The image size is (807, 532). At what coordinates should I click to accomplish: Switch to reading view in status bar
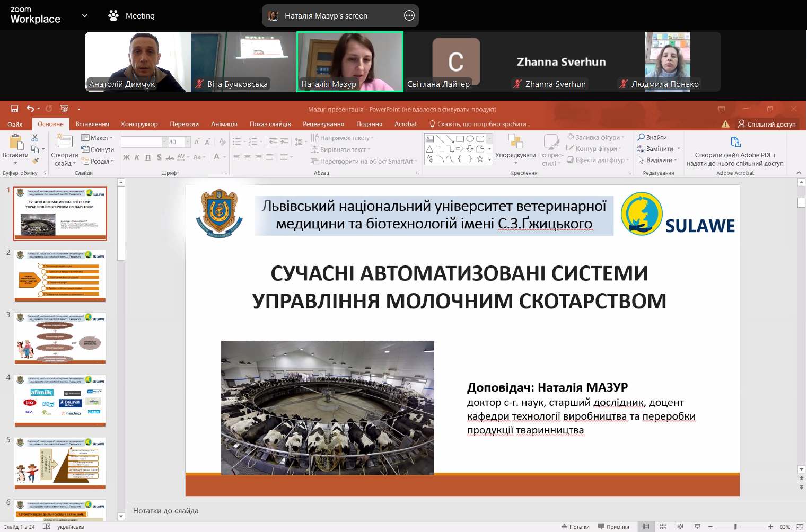point(680,527)
